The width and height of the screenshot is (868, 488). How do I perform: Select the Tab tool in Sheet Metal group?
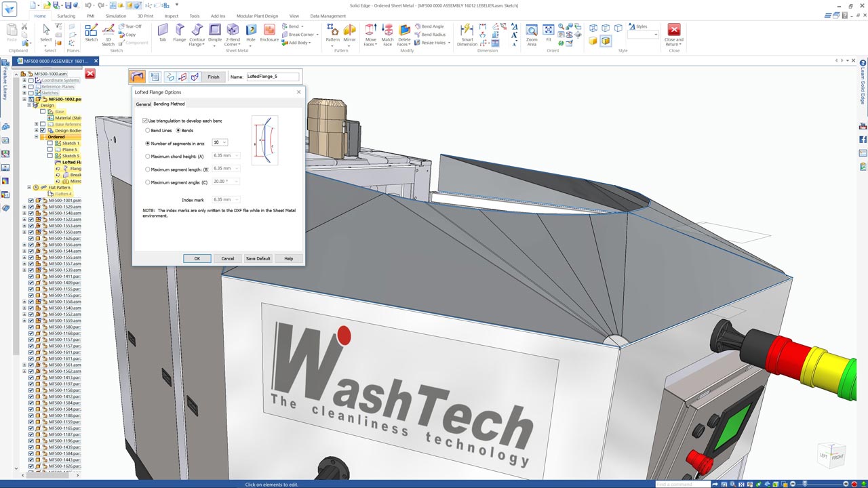point(162,30)
